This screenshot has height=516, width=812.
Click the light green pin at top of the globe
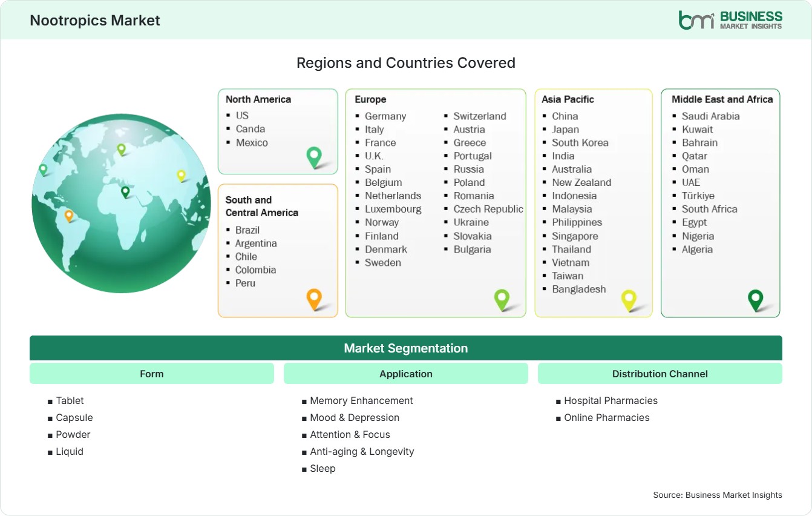click(x=121, y=149)
